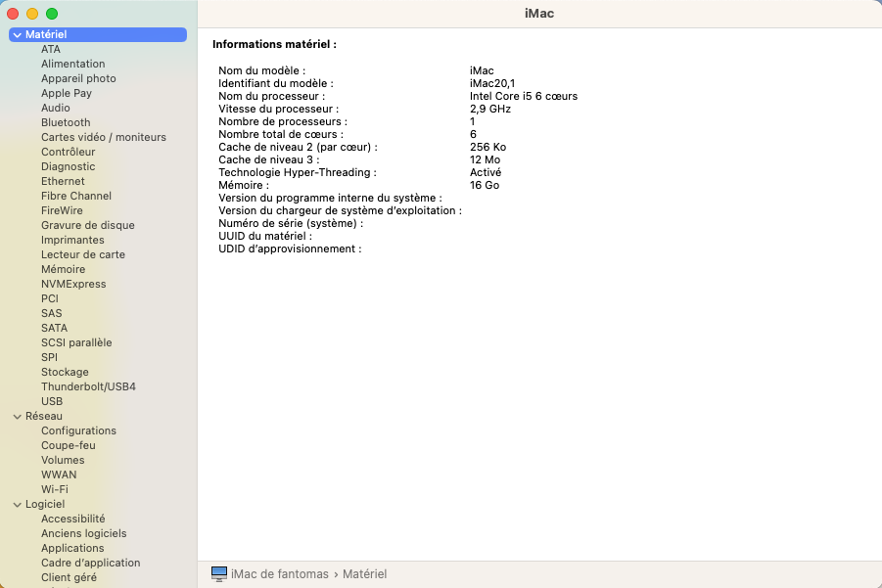Screen dimensions: 882x588
Task: Click the 256 Ko cache value
Action: coord(487,148)
